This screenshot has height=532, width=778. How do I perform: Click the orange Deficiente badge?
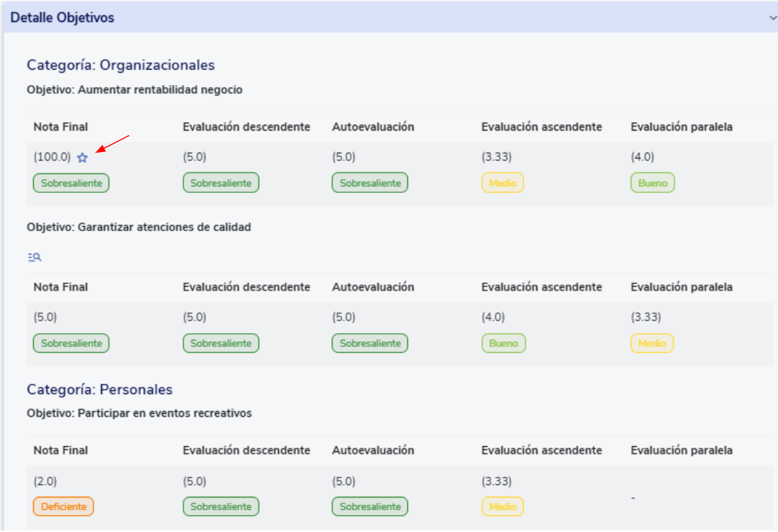(x=63, y=506)
